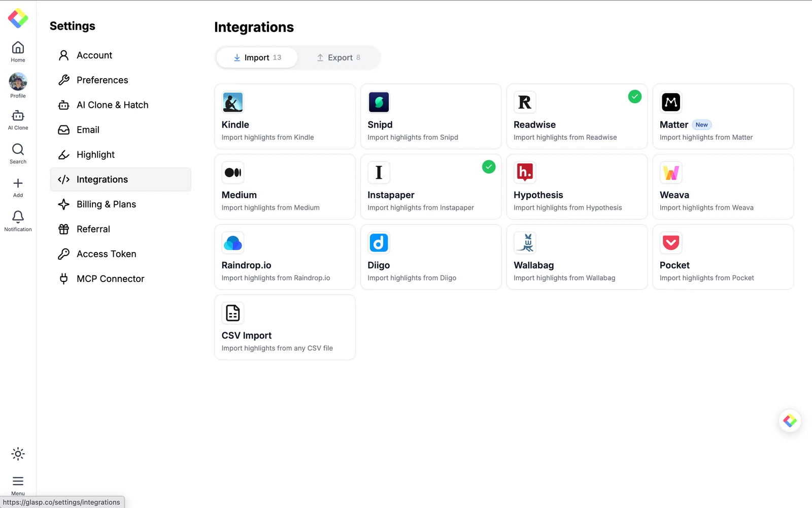
Task: Click the Kindle app icon
Action: 233,102
